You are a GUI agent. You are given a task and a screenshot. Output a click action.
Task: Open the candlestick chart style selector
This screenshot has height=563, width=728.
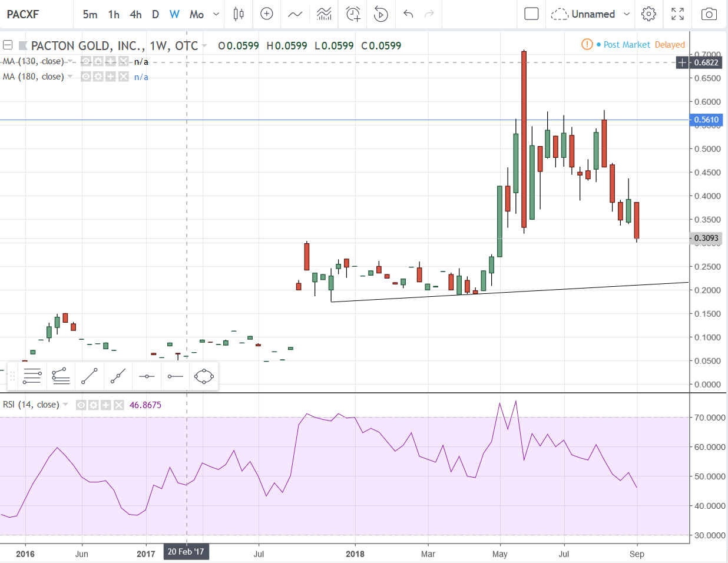click(x=239, y=14)
